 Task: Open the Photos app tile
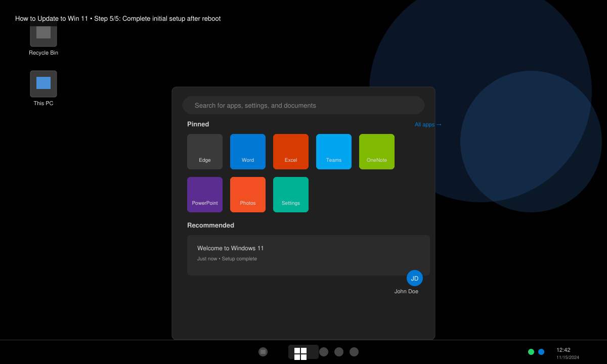(x=248, y=195)
